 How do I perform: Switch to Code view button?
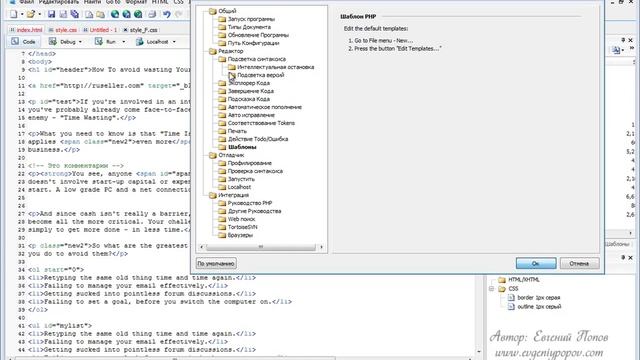coord(24,42)
